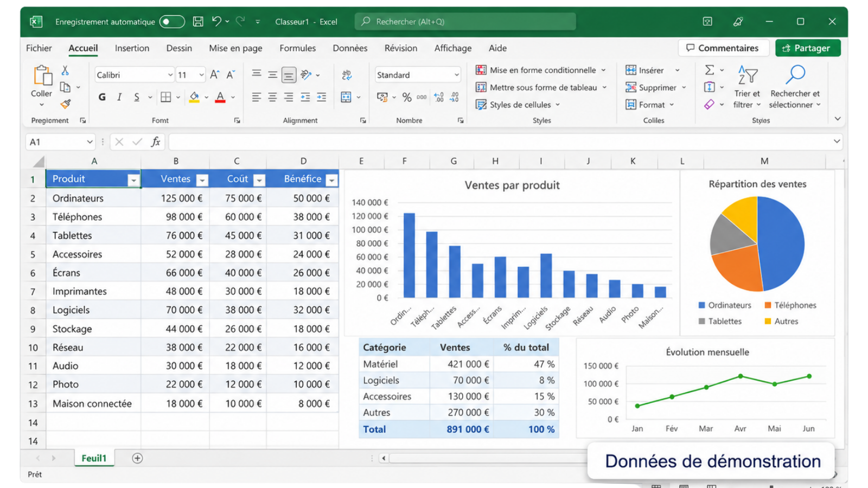
Task: Open Trier et filtrer
Action: point(748,87)
